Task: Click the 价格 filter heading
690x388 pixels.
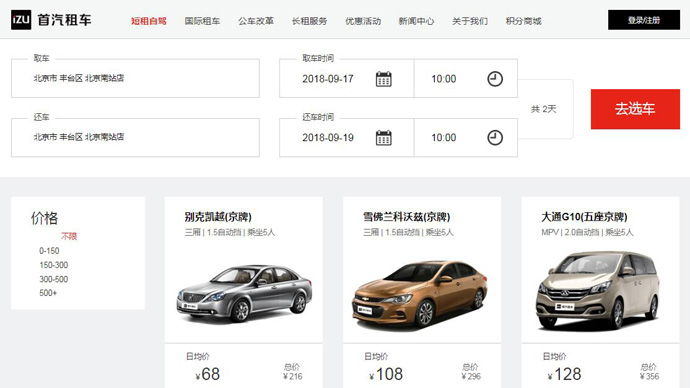Action: click(x=44, y=218)
